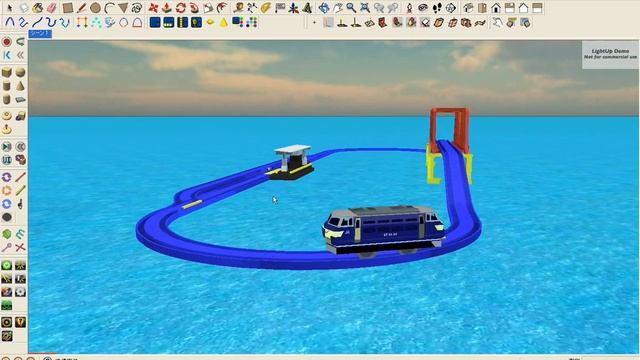The image size is (640, 360).
Task: Click the red book-like sandbox toolbar icon
Action: pos(382,22)
